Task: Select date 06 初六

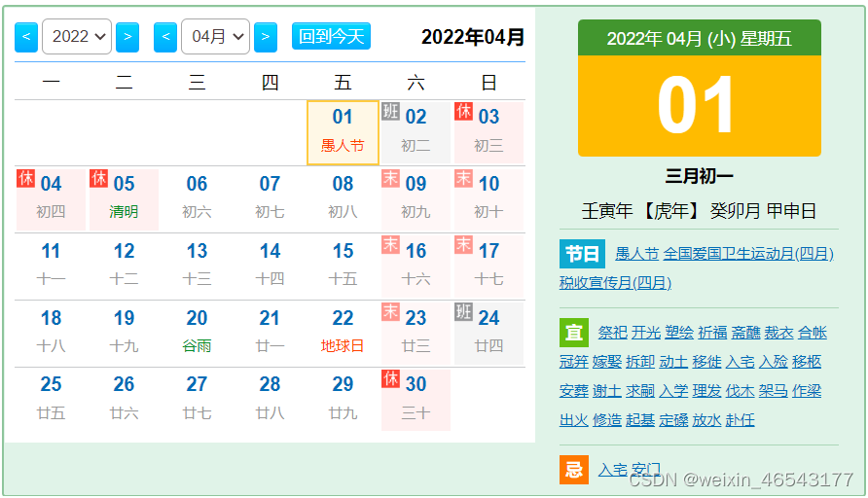Action: point(198,199)
